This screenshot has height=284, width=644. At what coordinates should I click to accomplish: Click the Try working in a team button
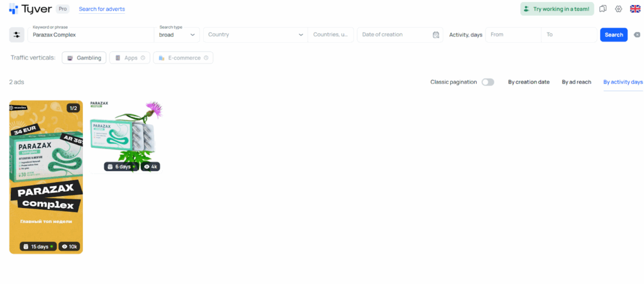(x=557, y=9)
